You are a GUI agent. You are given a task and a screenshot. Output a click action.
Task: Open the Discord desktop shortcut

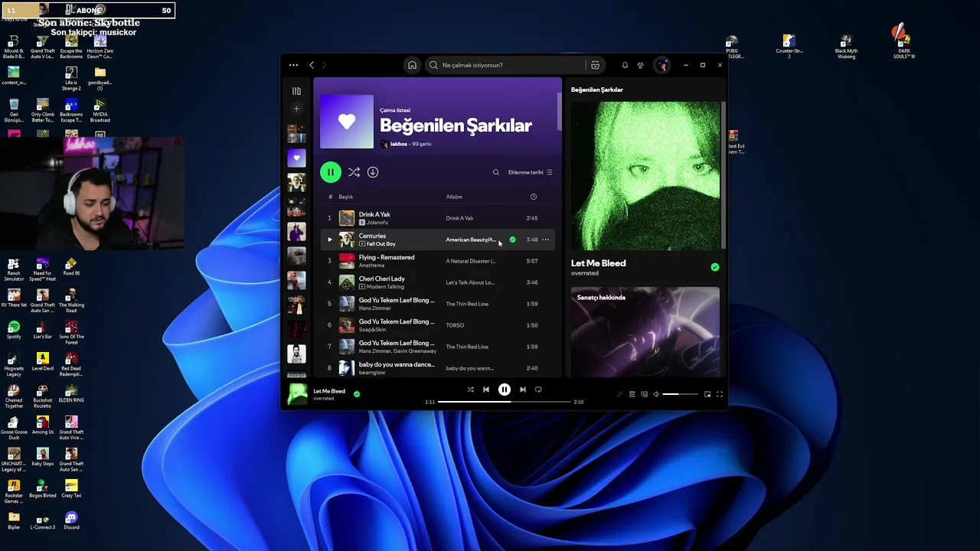click(71, 521)
